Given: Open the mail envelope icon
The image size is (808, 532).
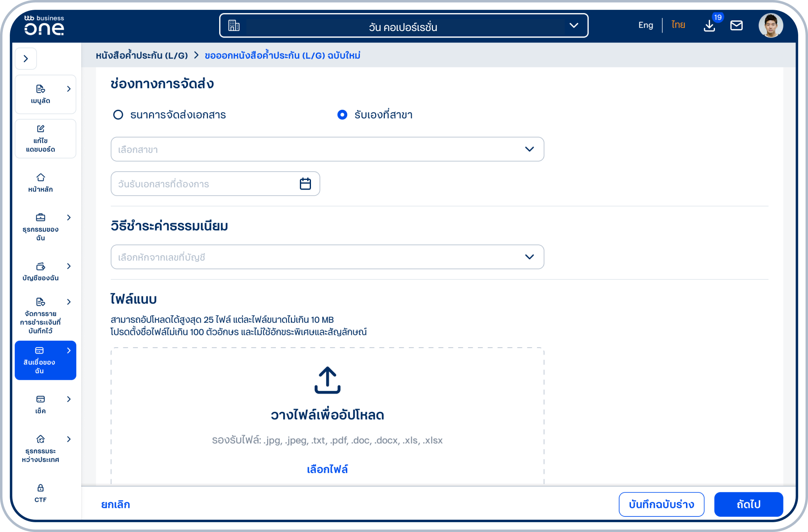Looking at the screenshot, I should point(736,25).
